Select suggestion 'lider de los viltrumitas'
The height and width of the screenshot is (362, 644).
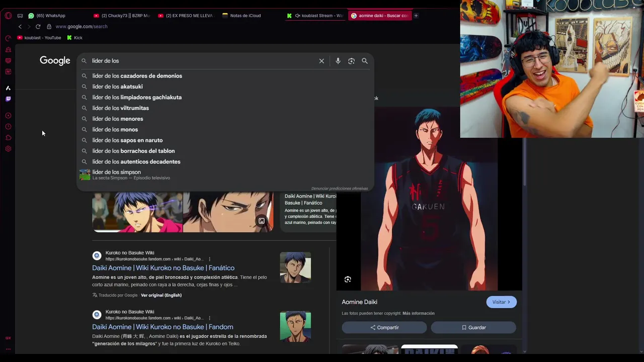click(225, 108)
